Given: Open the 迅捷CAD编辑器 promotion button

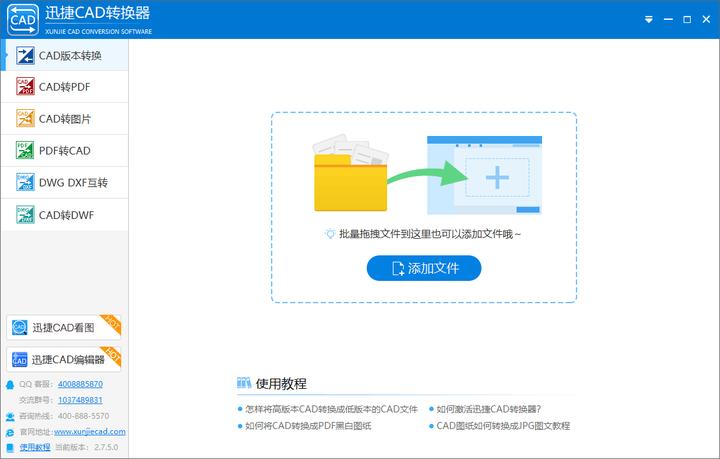Looking at the screenshot, I should coord(64,359).
